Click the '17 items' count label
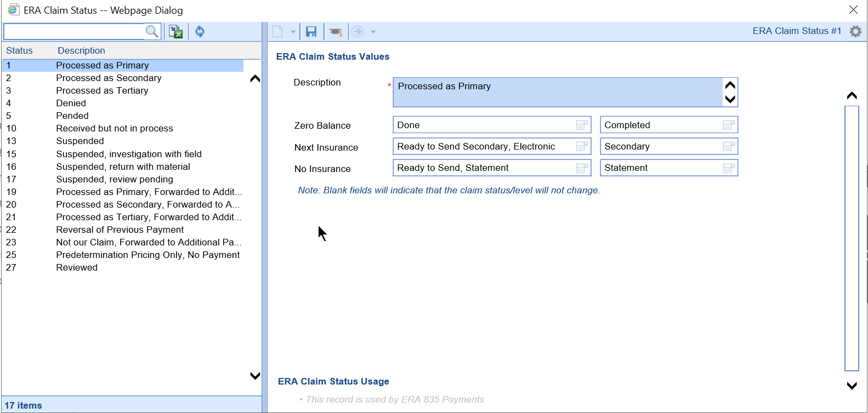 [x=24, y=405]
